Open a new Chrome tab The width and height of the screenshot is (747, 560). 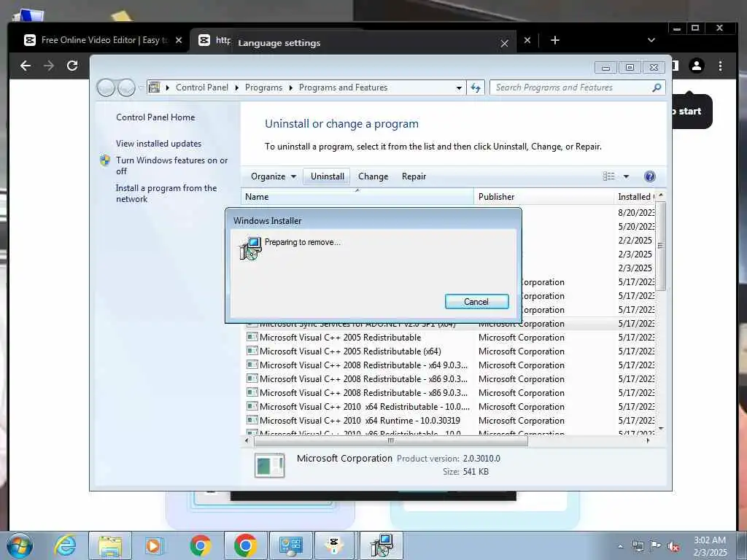pos(555,40)
